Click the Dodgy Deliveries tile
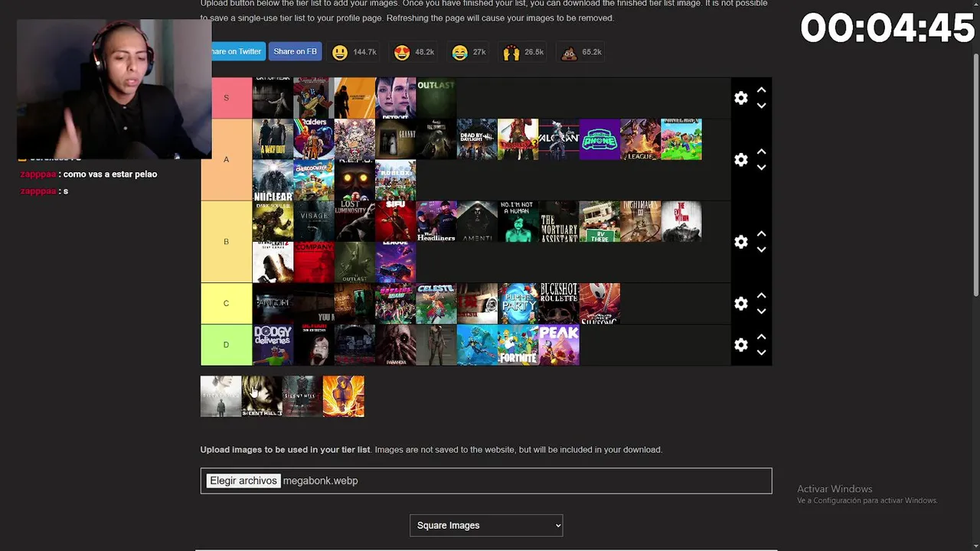The width and height of the screenshot is (980, 551). pyautogui.click(x=273, y=345)
